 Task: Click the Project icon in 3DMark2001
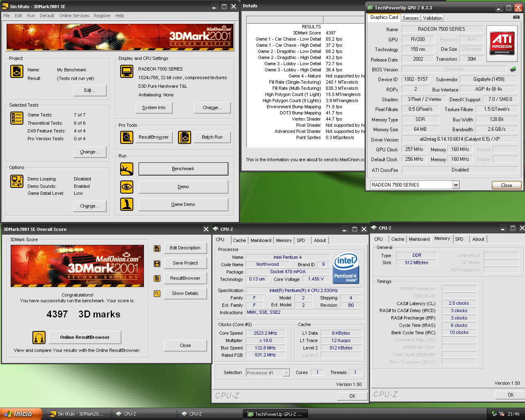point(17,72)
